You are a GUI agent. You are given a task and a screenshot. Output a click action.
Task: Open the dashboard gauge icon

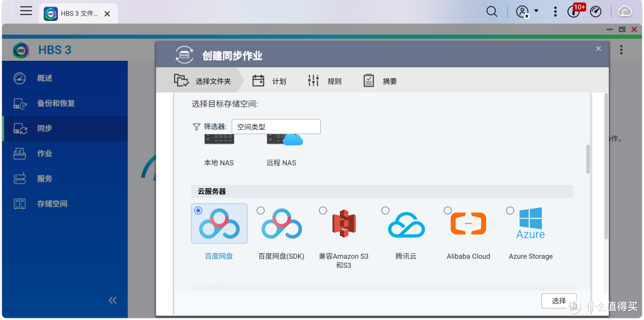click(x=596, y=11)
